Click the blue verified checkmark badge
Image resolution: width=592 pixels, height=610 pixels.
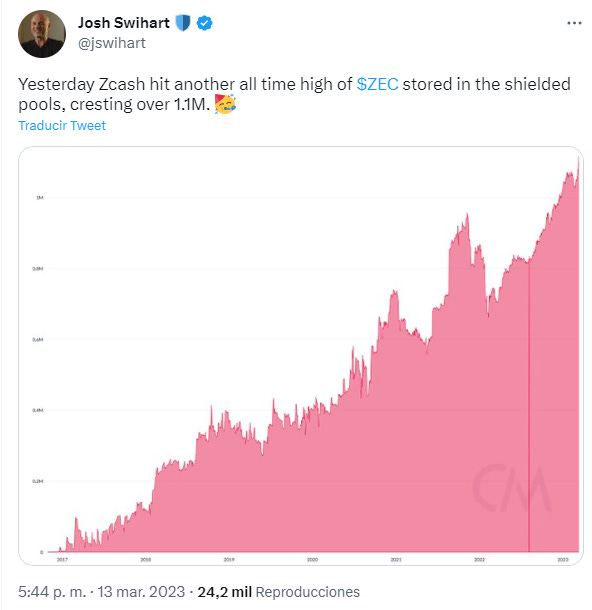tap(205, 23)
